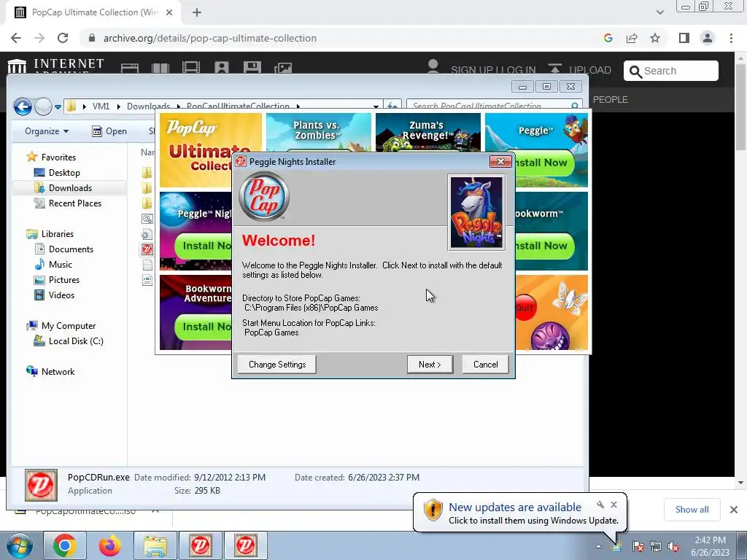Click the Chrome address bar URL
Viewport: 747px width, 560px height.
[210, 38]
